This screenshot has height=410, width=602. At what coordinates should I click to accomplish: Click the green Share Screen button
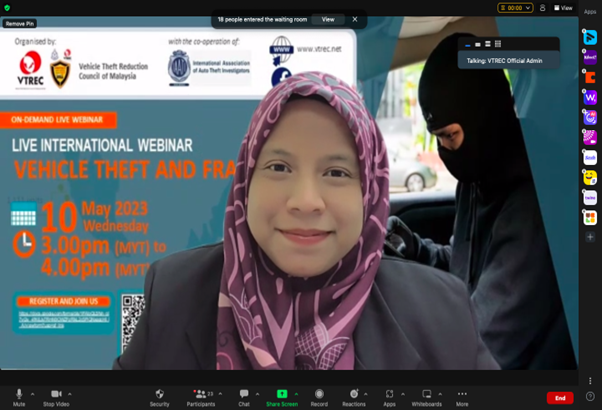(281, 395)
